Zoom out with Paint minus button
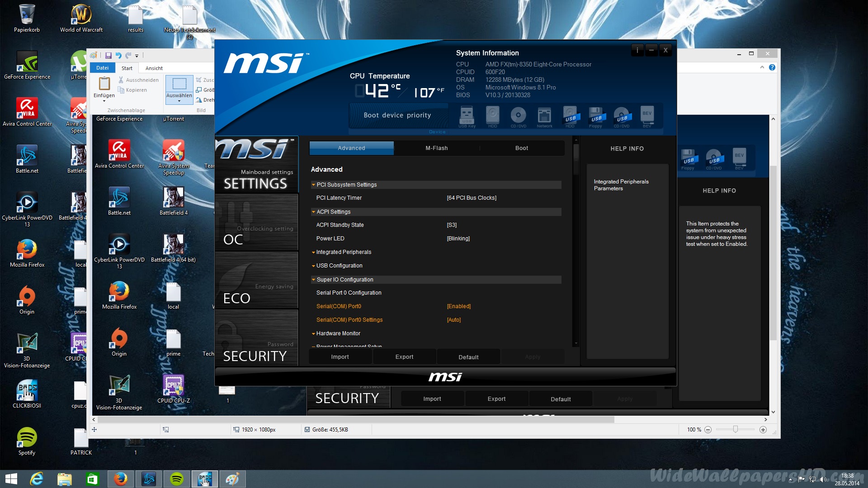 coord(708,430)
